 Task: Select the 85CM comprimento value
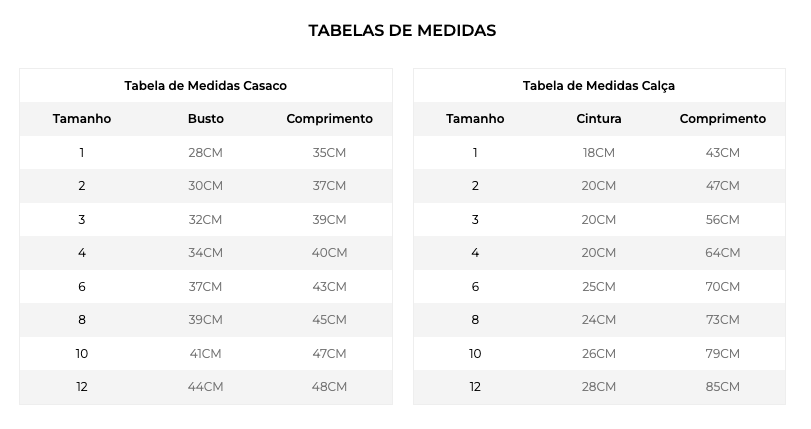tap(722, 387)
